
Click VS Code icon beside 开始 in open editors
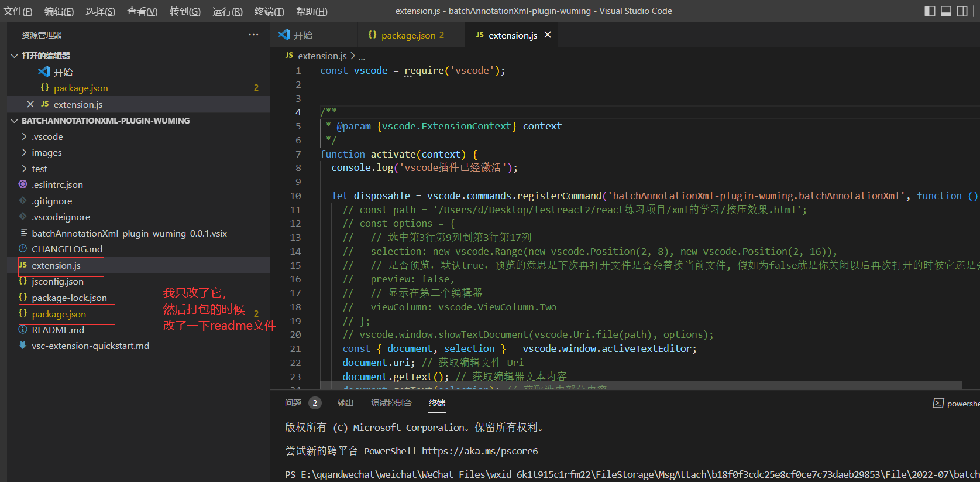[x=44, y=71]
